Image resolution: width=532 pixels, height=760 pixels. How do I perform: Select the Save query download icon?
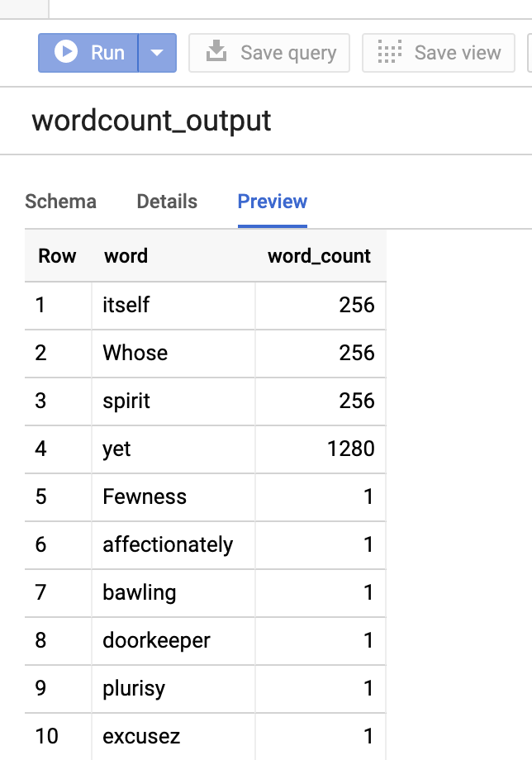click(217, 52)
